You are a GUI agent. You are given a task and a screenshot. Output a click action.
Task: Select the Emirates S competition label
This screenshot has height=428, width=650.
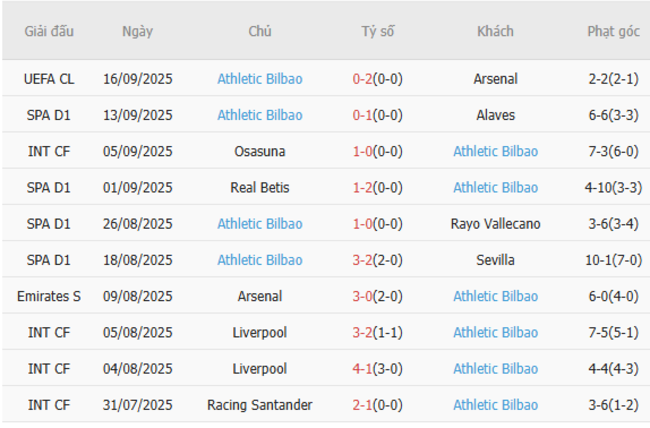click(48, 296)
